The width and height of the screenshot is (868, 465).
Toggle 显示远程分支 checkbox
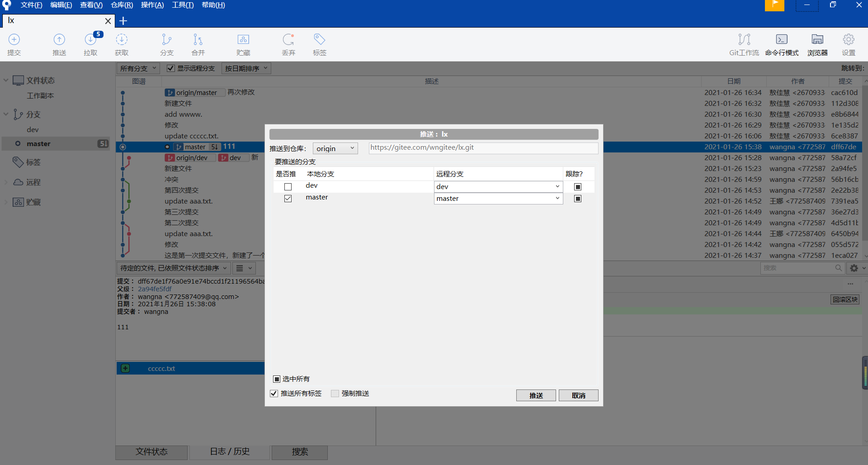coord(170,68)
